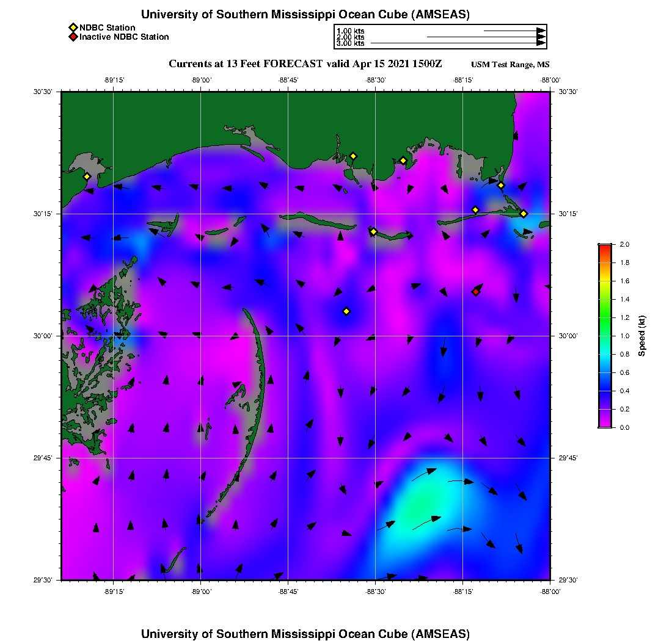Click the yellow station marker on the 88°30' gridline
Image resolution: width=672 pixels, height=641 pixels.
[373, 231]
